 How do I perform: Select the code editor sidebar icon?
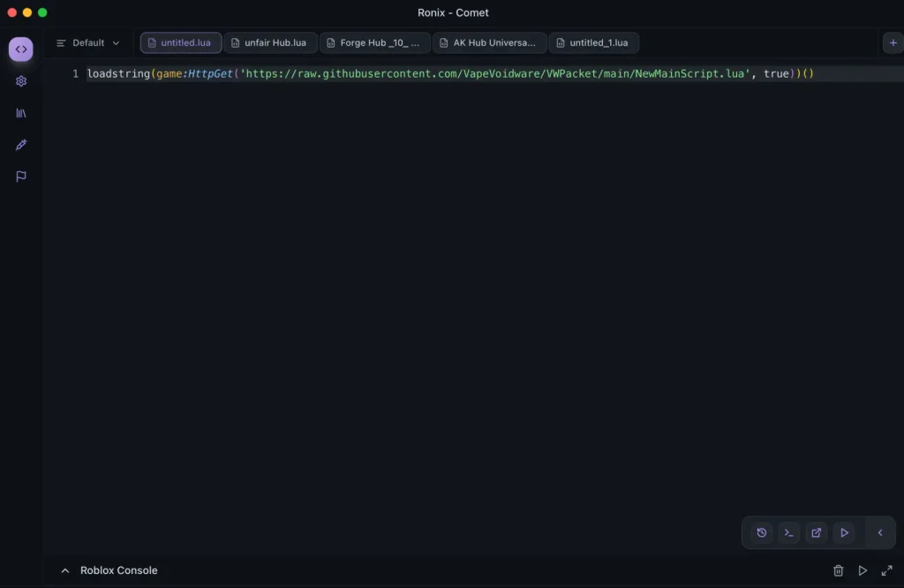(20, 49)
